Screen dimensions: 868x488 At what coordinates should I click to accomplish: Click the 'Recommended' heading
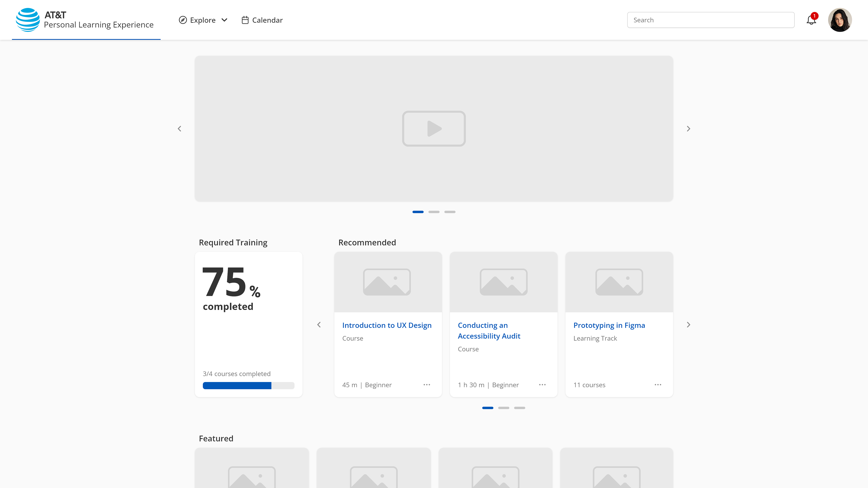point(367,242)
